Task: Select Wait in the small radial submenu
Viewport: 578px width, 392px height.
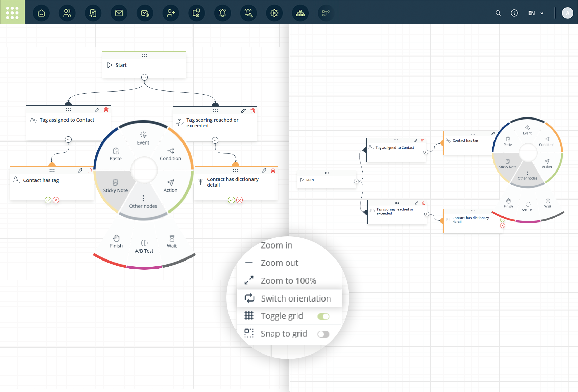Action: (x=548, y=203)
